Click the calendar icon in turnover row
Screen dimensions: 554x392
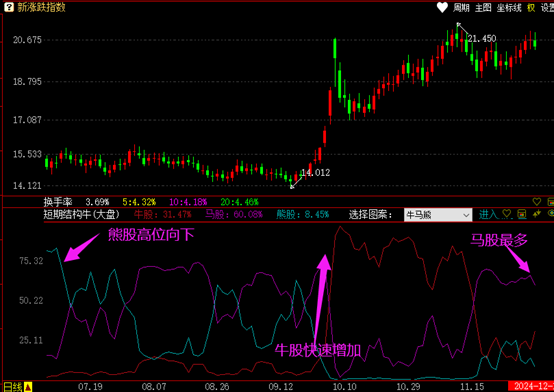[550, 202]
